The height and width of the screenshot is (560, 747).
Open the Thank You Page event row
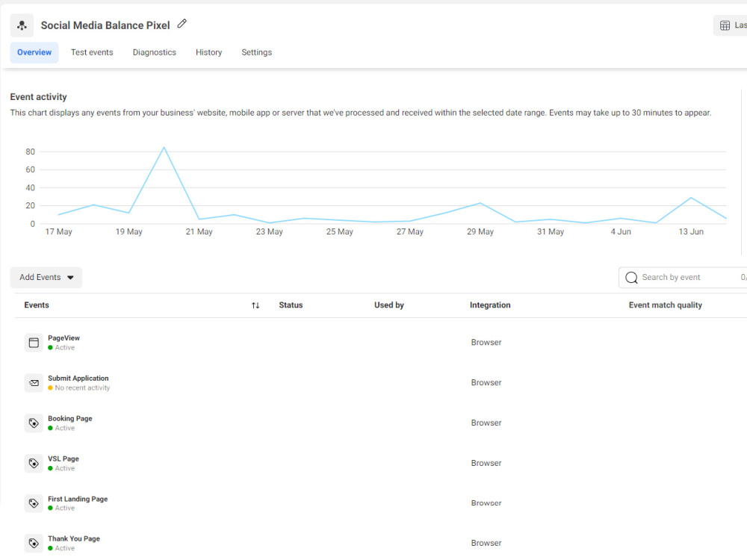pyautogui.click(x=381, y=544)
